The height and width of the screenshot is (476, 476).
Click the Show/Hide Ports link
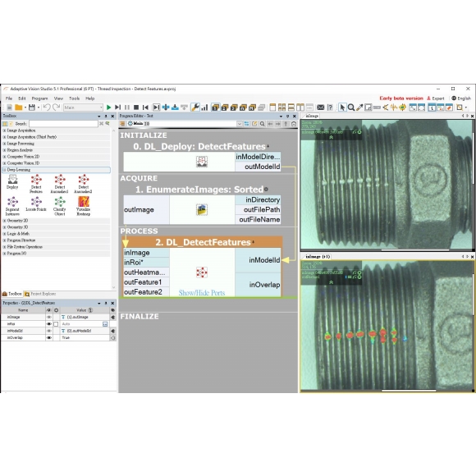pos(202,293)
